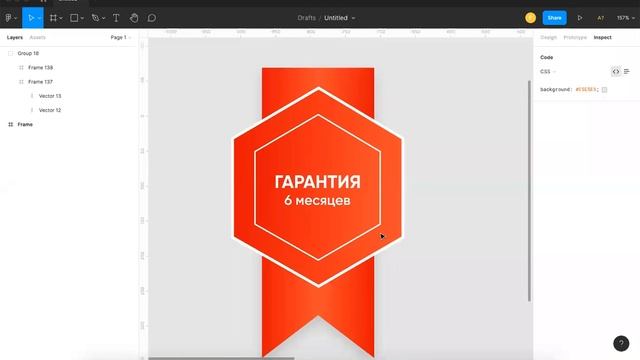640x360 pixels.
Task: Switch to the Layers tab
Action: click(x=15, y=38)
